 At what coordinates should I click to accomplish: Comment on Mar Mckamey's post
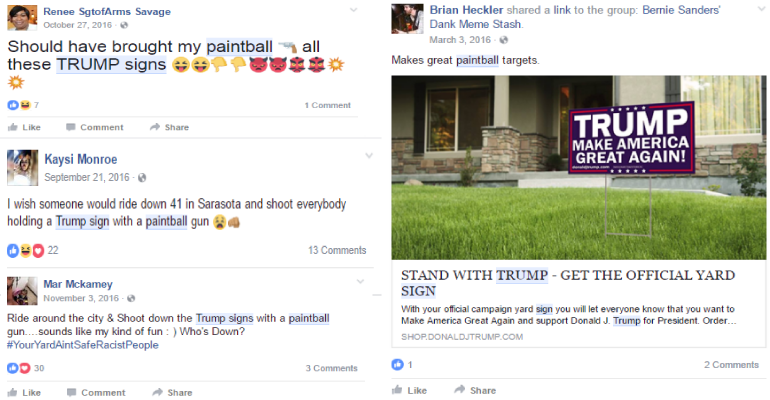pos(96,393)
